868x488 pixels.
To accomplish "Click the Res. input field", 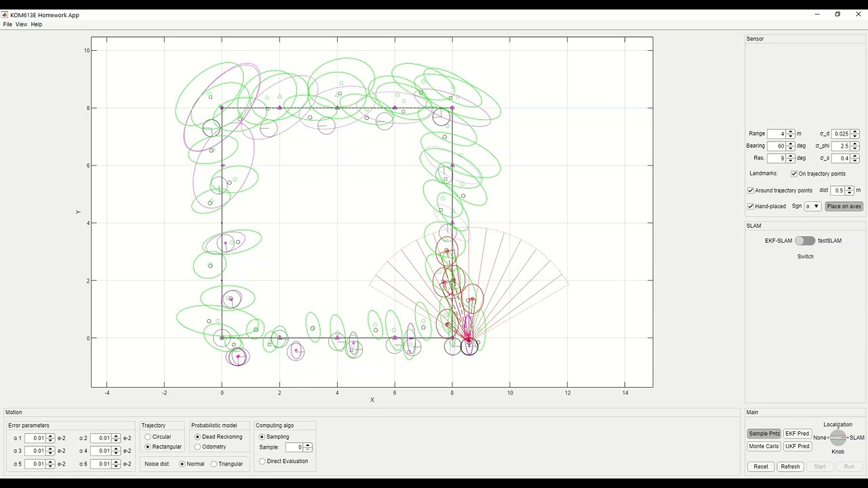I will pyautogui.click(x=776, y=158).
